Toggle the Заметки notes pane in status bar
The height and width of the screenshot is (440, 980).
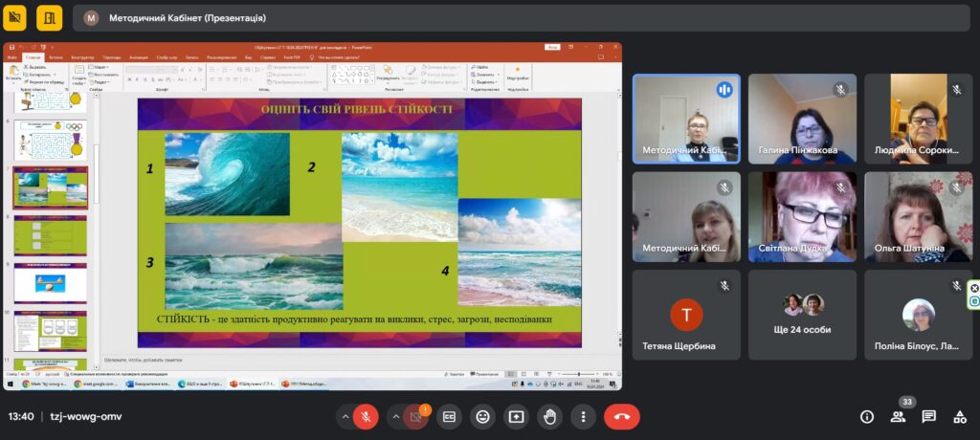click(x=457, y=374)
